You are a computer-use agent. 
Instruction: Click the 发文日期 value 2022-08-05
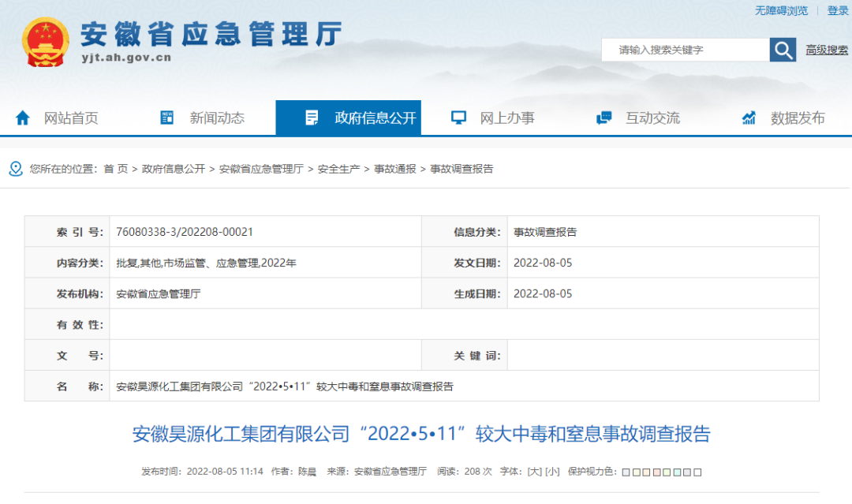pos(543,263)
